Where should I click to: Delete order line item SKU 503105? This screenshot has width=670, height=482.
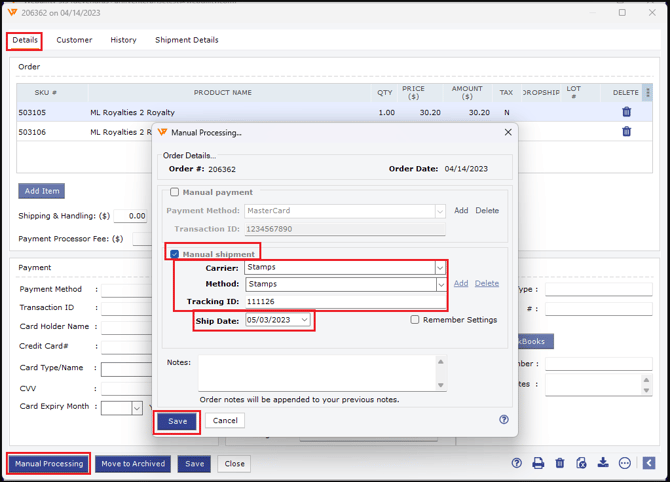tap(627, 112)
